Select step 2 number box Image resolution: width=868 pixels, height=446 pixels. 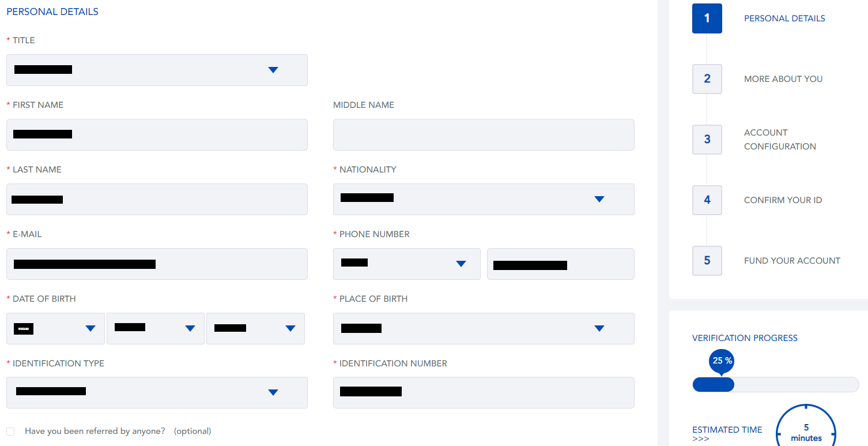(x=707, y=79)
